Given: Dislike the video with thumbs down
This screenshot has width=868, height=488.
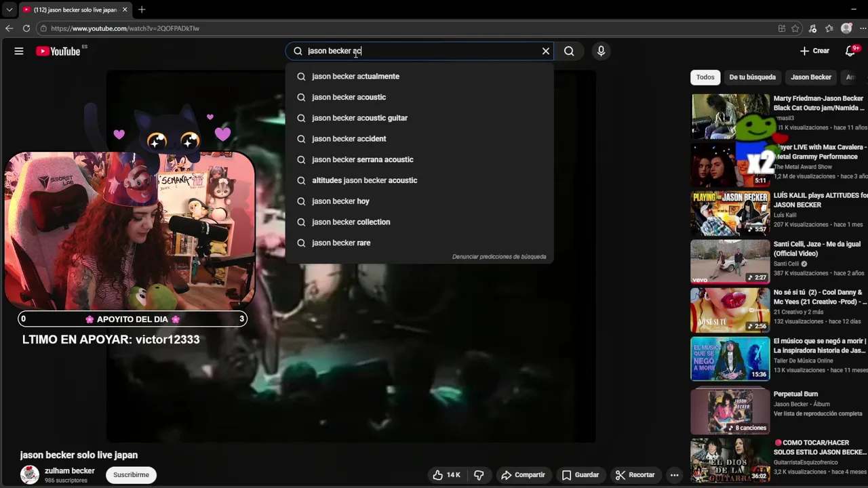Looking at the screenshot, I should [479, 475].
